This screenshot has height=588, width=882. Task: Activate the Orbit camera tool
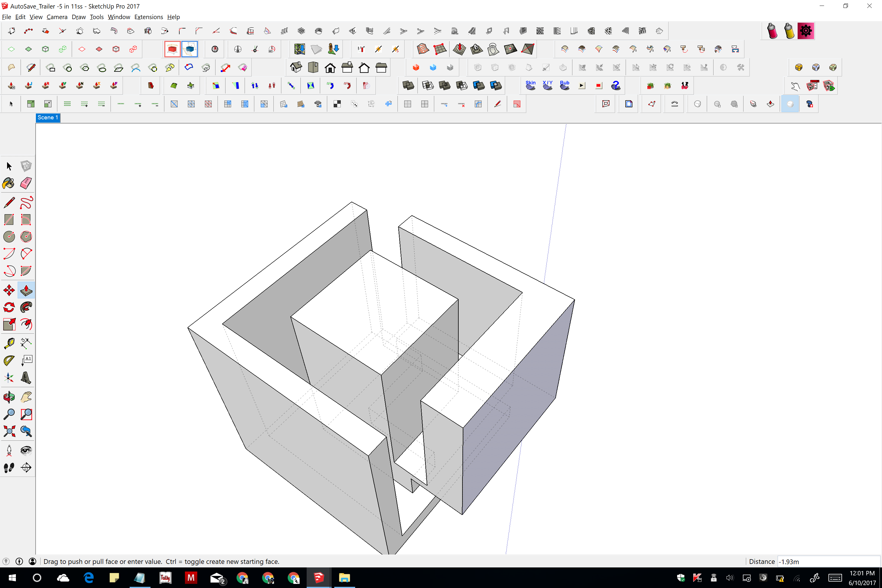click(x=9, y=397)
